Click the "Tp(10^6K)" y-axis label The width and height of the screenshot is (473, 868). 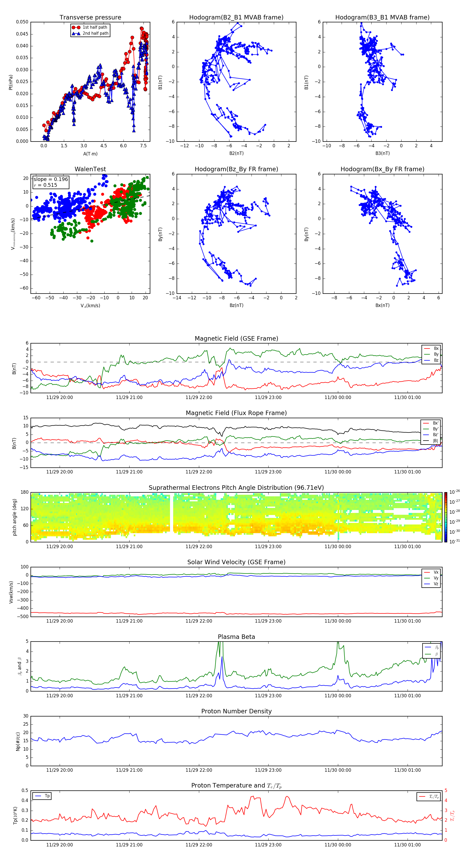click(x=15, y=815)
